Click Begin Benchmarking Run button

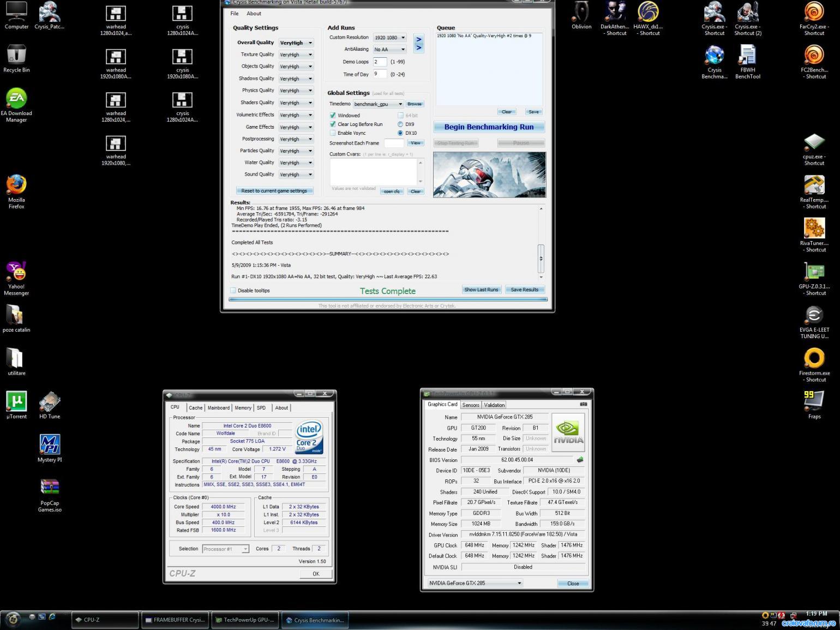(x=489, y=127)
